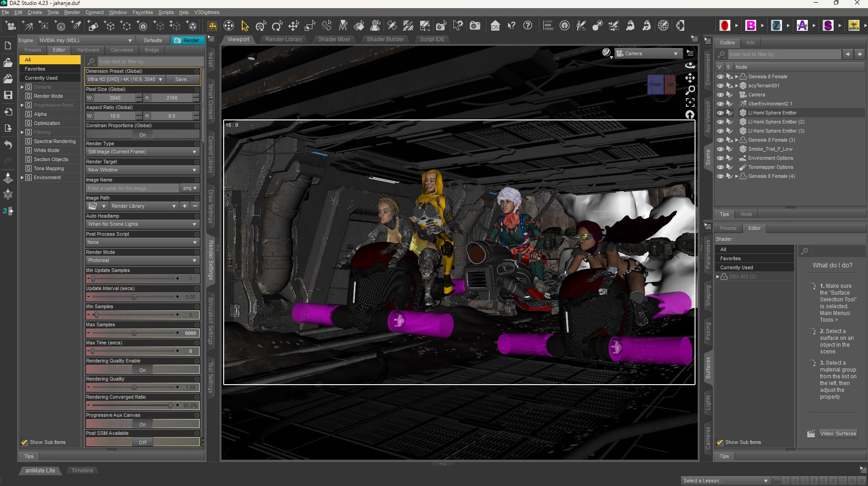Viewport: 868px width, 486px height.
Task: Open the Render Target New Window dropdown
Action: (x=143, y=170)
